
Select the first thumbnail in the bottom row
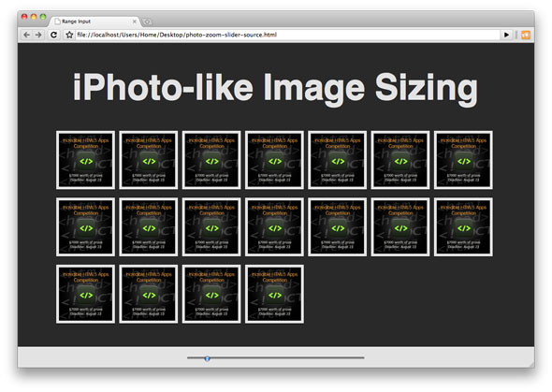click(x=85, y=294)
